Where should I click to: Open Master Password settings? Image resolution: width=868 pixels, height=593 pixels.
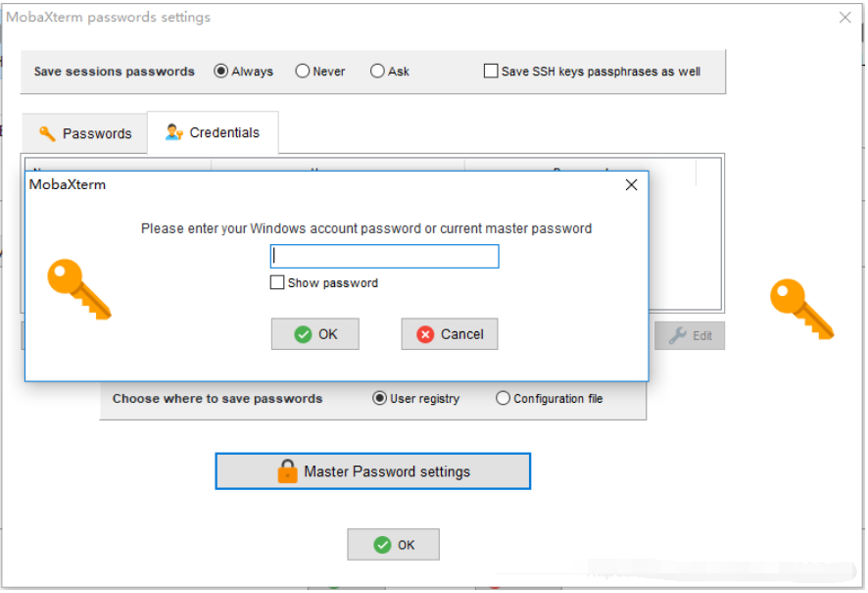(372, 471)
